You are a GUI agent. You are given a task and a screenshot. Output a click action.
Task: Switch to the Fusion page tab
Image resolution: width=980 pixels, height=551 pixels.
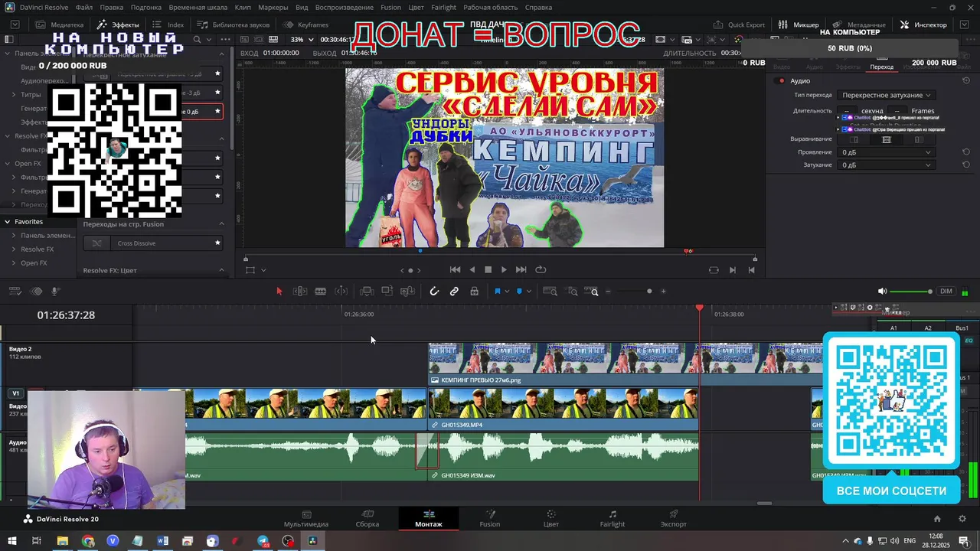pos(489,518)
